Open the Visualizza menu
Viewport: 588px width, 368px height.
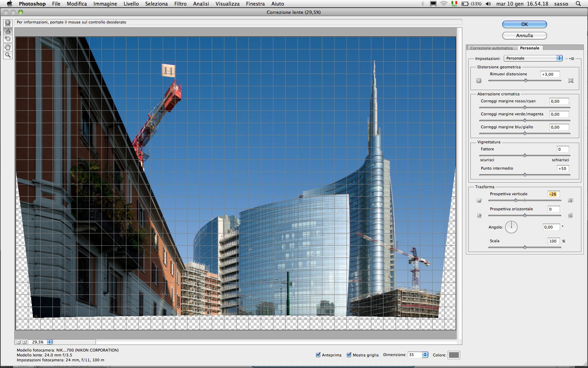[227, 4]
